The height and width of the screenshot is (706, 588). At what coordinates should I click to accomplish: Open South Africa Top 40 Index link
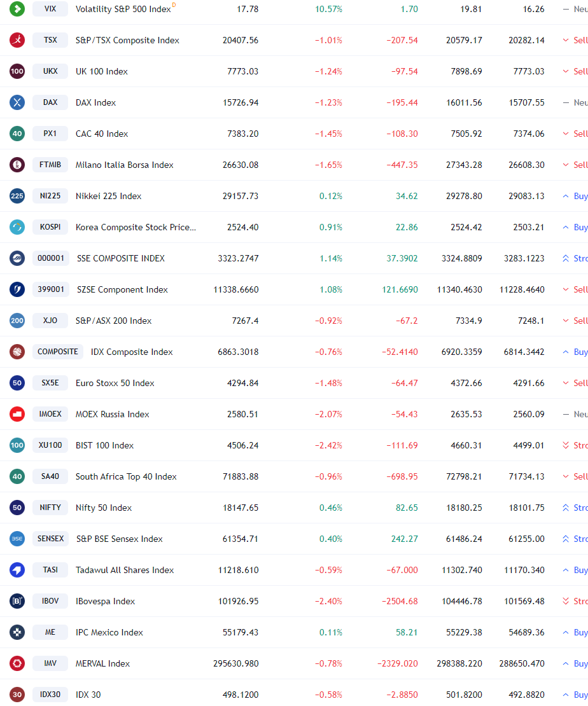126,476
